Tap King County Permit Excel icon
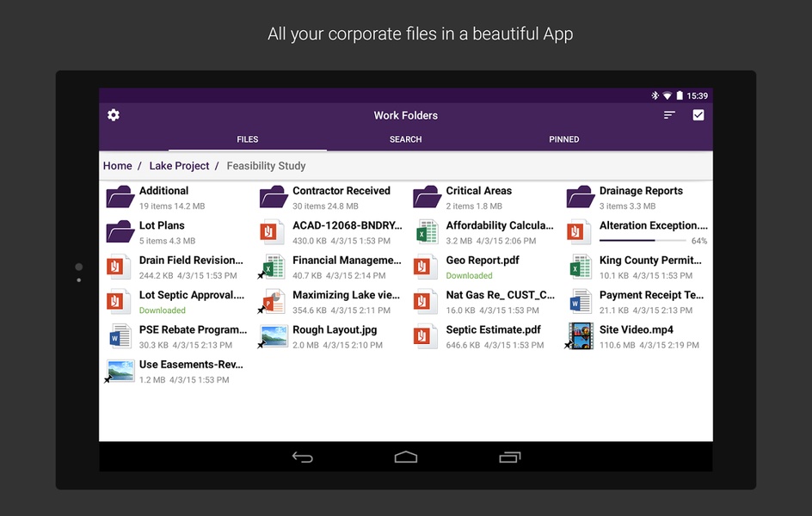812x516 pixels. pos(580,267)
